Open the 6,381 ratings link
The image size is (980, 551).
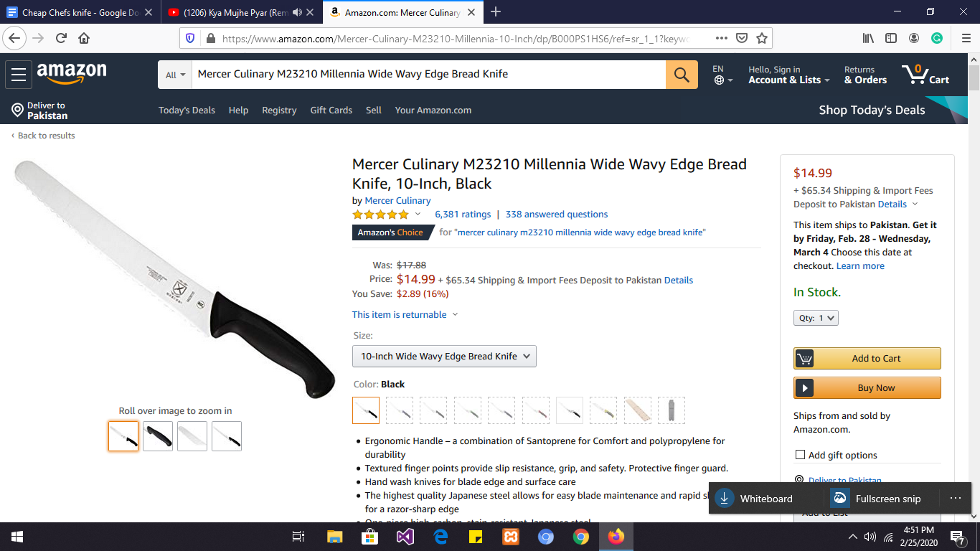(x=463, y=215)
